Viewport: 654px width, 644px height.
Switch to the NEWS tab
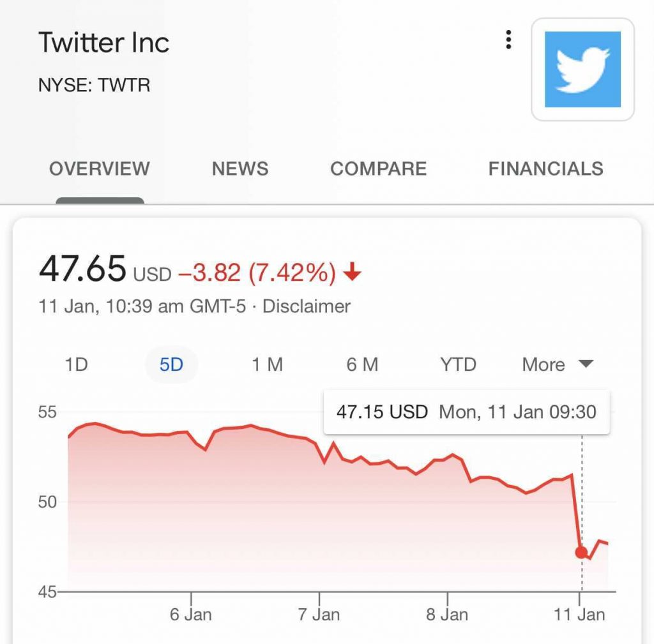pos(240,168)
